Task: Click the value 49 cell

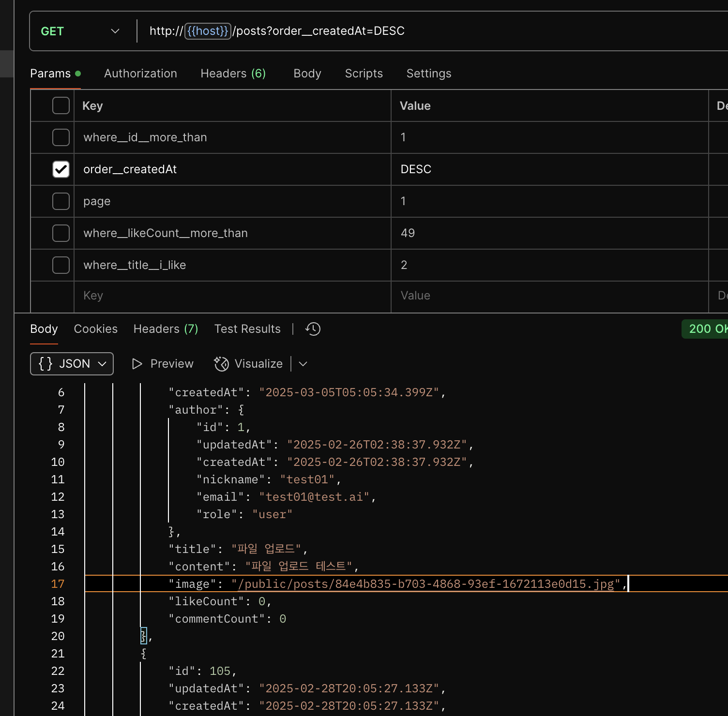Action: (550, 233)
